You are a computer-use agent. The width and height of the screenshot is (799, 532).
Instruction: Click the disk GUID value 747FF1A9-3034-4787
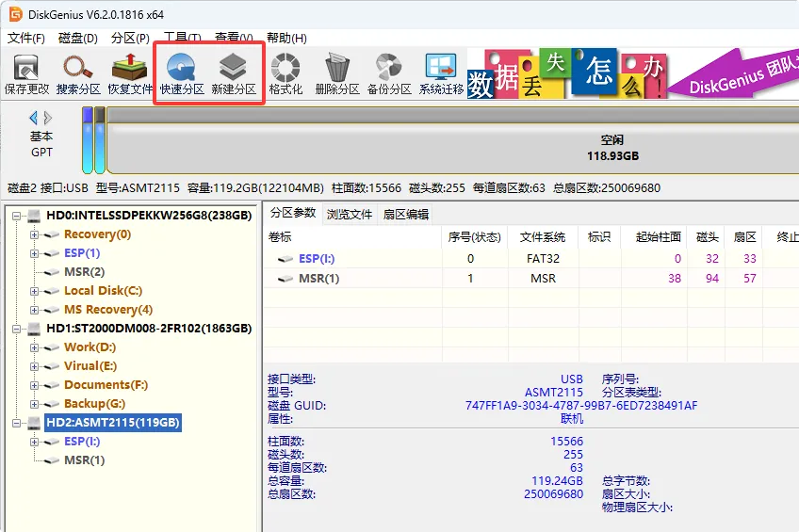coord(581,406)
